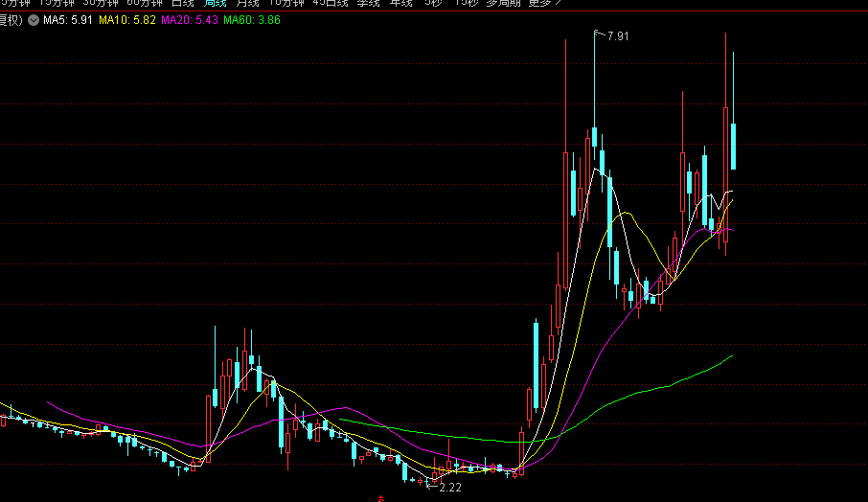Click the 7.91 high price marker
The height and width of the screenshot is (502, 868).
coord(618,36)
